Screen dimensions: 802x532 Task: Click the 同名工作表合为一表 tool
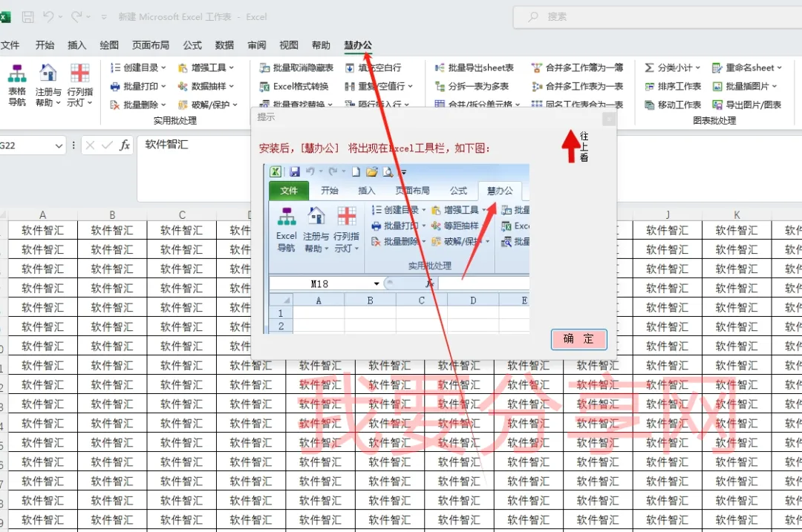coord(578,105)
